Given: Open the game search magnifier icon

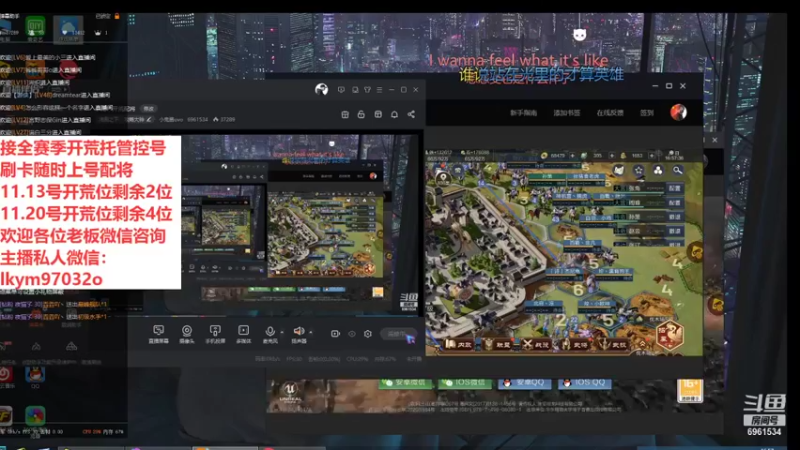Looking at the screenshot, I should 678,170.
